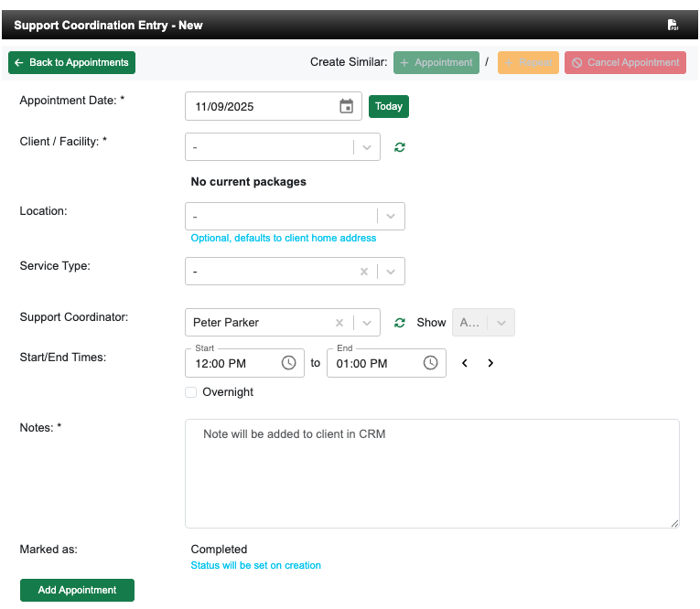Shift times later with right arrow
This screenshot has width=700, height=609.
(x=490, y=363)
